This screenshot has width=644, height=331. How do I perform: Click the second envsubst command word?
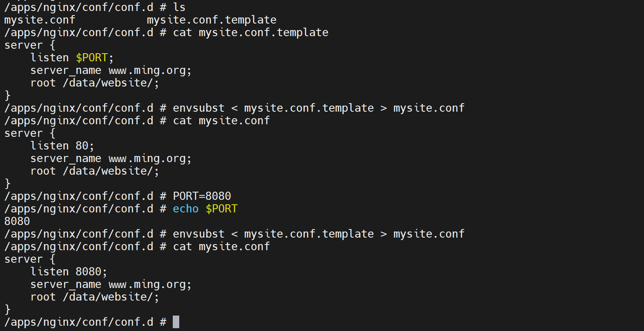click(199, 234)
